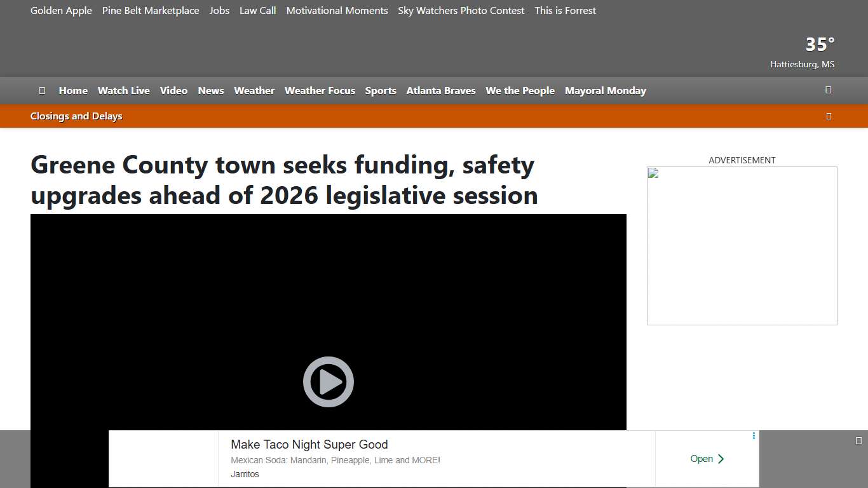Select the Sports menu item
This screenshot has height=488, width=868.
(381, 90)
